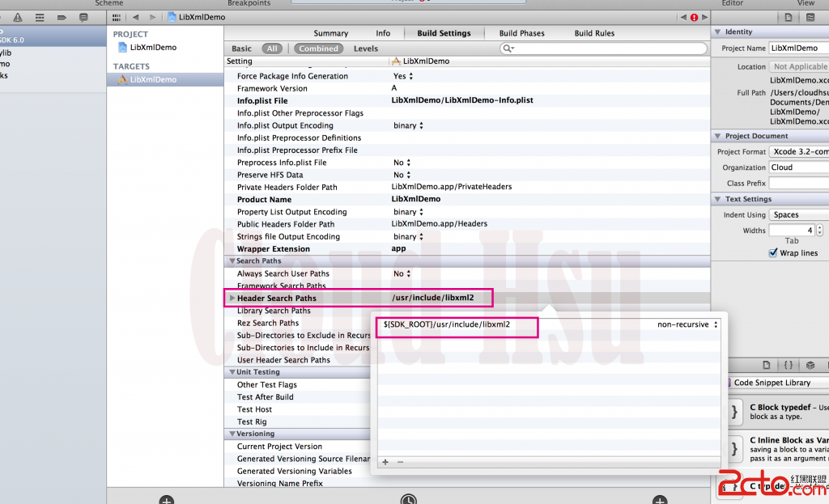Select the LibXmlDemo target icon

coord(123,79)
